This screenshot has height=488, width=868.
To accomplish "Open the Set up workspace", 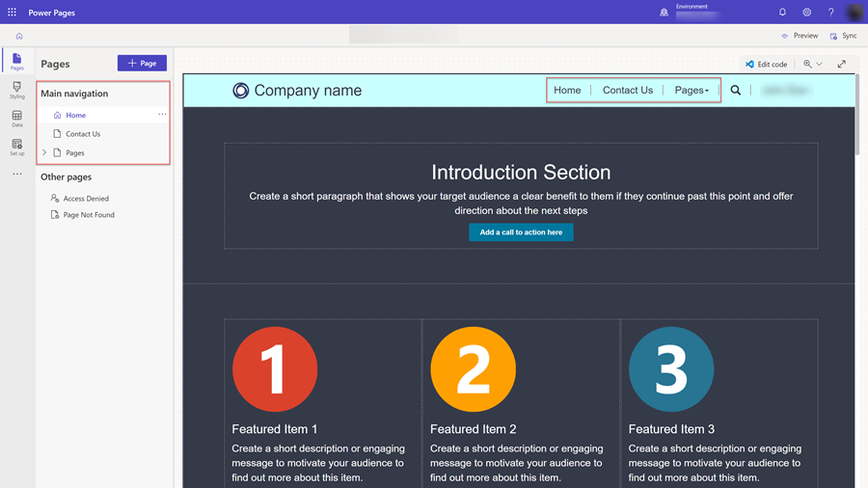I will pyautogui.click(x=17, y=148).
